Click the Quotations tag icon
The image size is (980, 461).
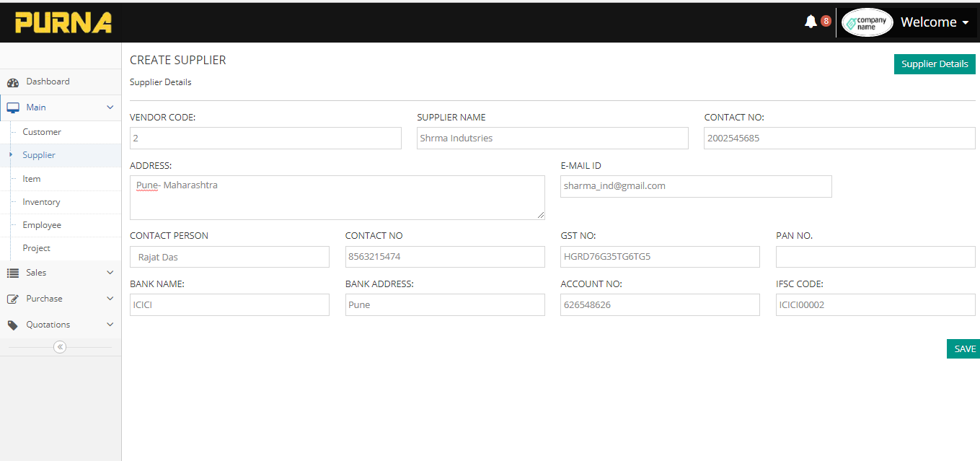12,324
